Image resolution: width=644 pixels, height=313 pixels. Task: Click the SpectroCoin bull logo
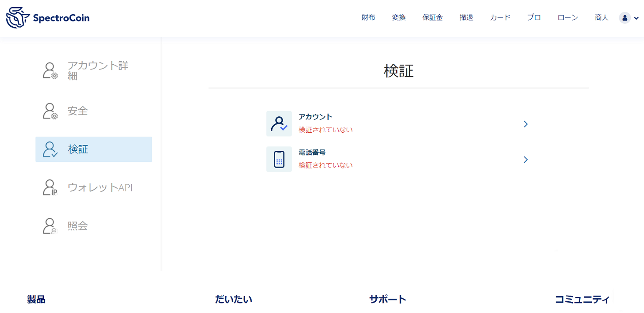[x=18, y=18]
